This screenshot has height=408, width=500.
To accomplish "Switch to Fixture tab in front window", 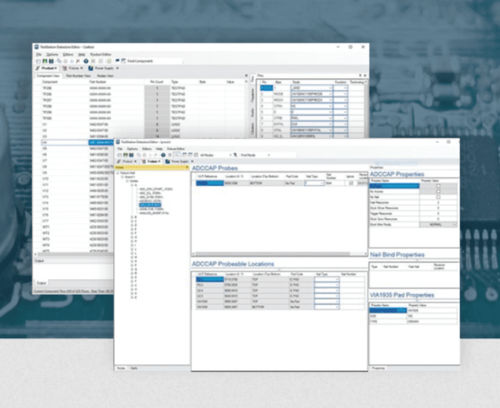I will click(150, 161).
